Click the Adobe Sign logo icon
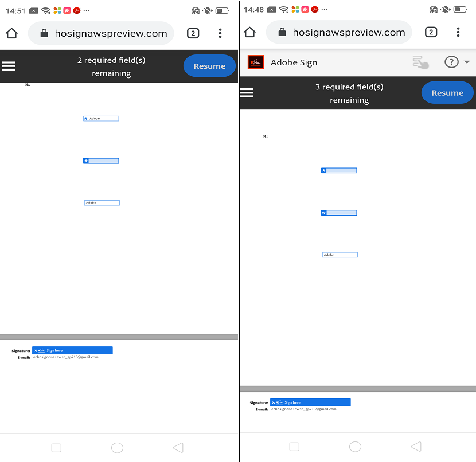The height and width of the screenshot is (462, 476). 256,62
